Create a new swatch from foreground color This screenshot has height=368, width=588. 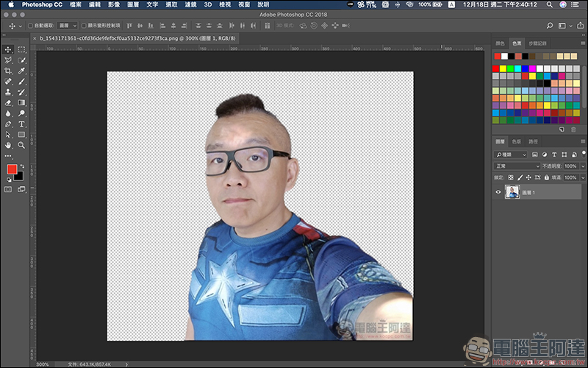(x=562, y=130)
